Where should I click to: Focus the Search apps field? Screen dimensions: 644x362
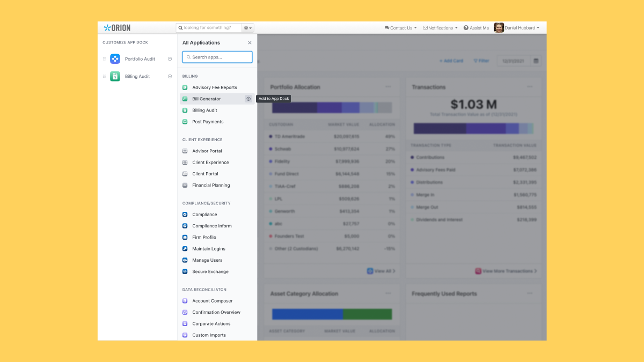click(217, 57)
